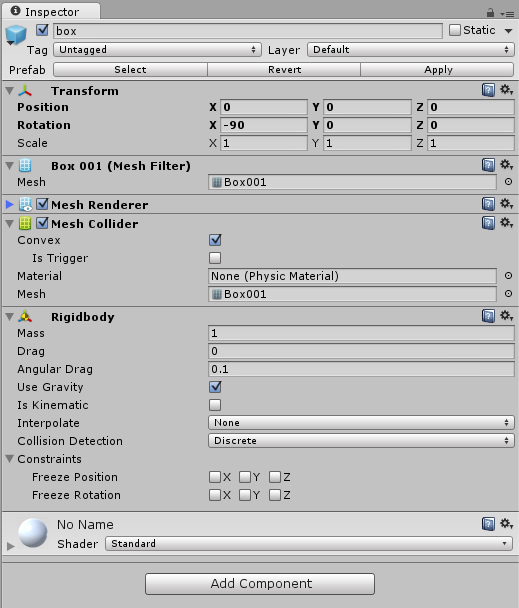
Task: Check Freeze Rotation Y constraint
Action: pos(245,495)
